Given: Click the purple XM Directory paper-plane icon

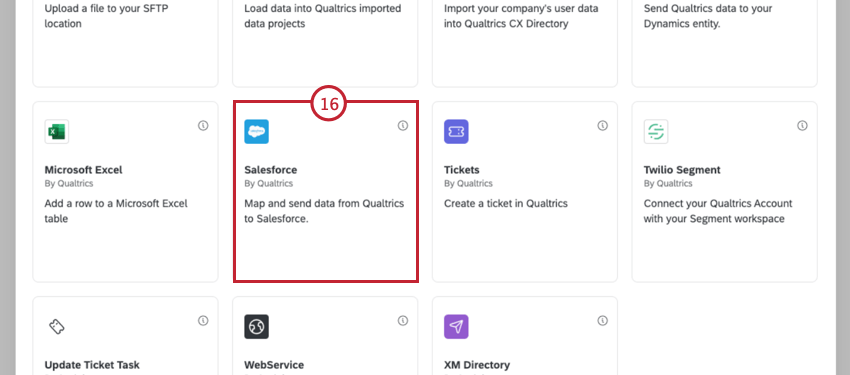Looking at the screenshot, I should (x=456, y=327).
